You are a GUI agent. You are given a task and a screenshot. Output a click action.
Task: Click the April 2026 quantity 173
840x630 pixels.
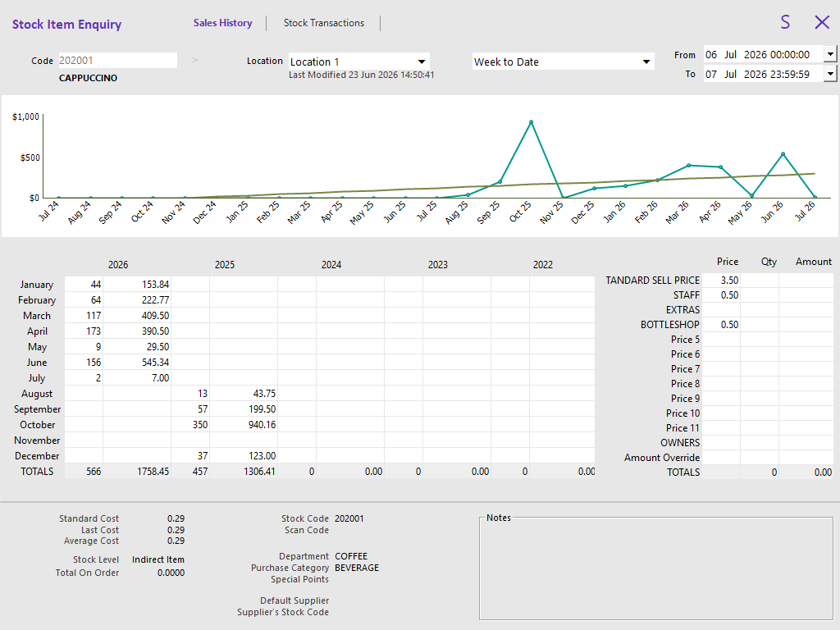tap(84, 331)
